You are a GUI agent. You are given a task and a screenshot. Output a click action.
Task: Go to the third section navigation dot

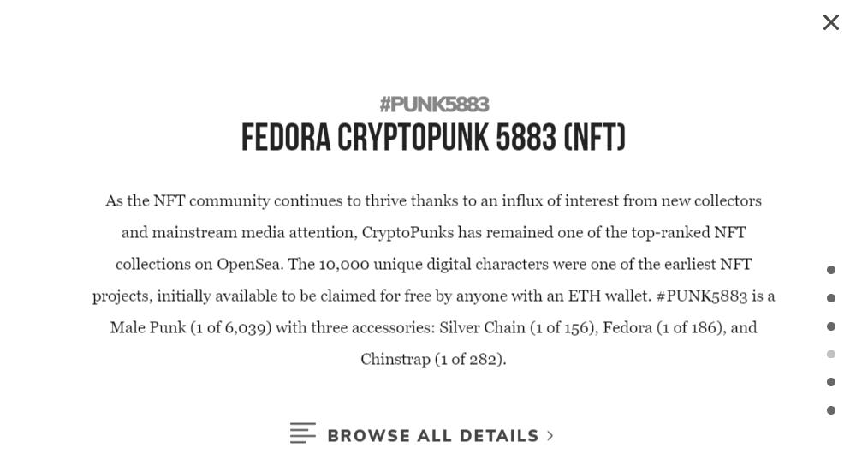tap(830, 326)
